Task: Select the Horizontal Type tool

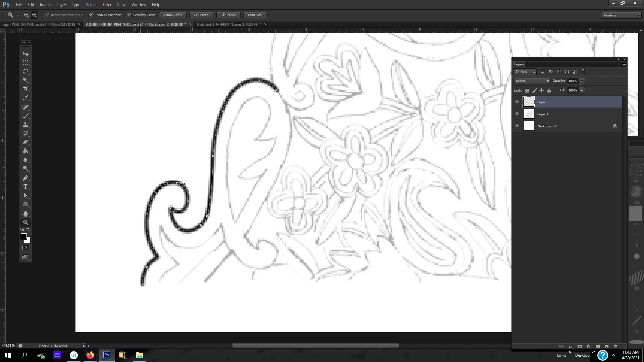Action: coord(25,187)
